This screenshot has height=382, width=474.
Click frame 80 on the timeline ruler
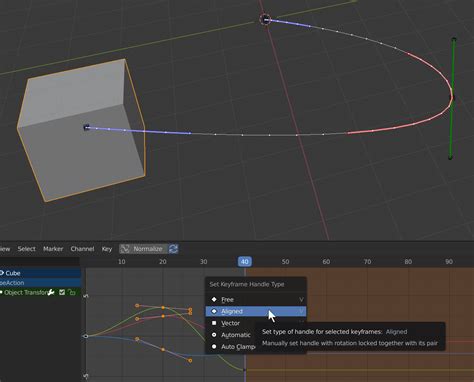pyautogui.click(x=408, y=262)
